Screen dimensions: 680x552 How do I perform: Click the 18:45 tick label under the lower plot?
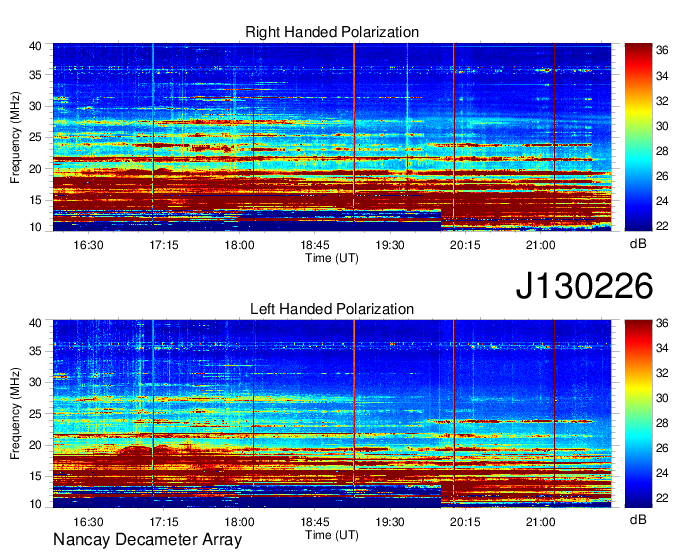point(315,522)
